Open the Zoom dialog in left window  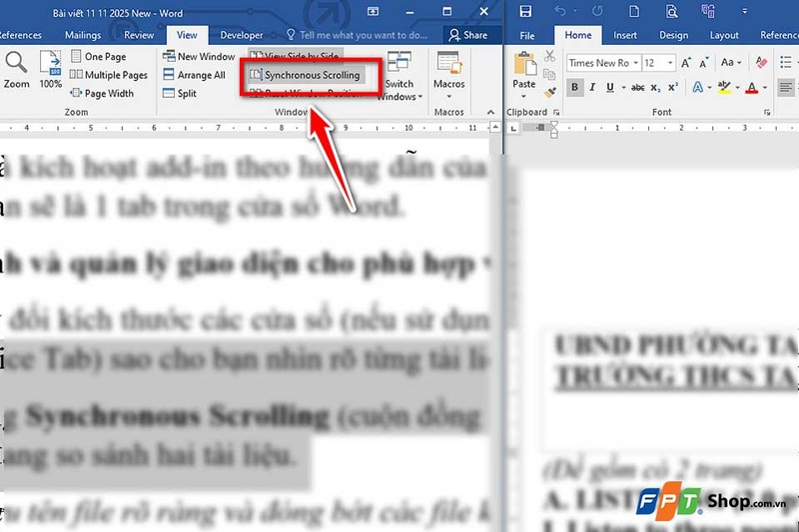[x=16, y=70]
